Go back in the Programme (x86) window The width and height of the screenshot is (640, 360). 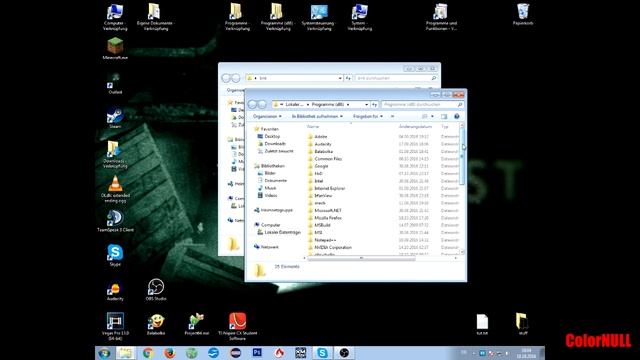[x=252, y=104]
